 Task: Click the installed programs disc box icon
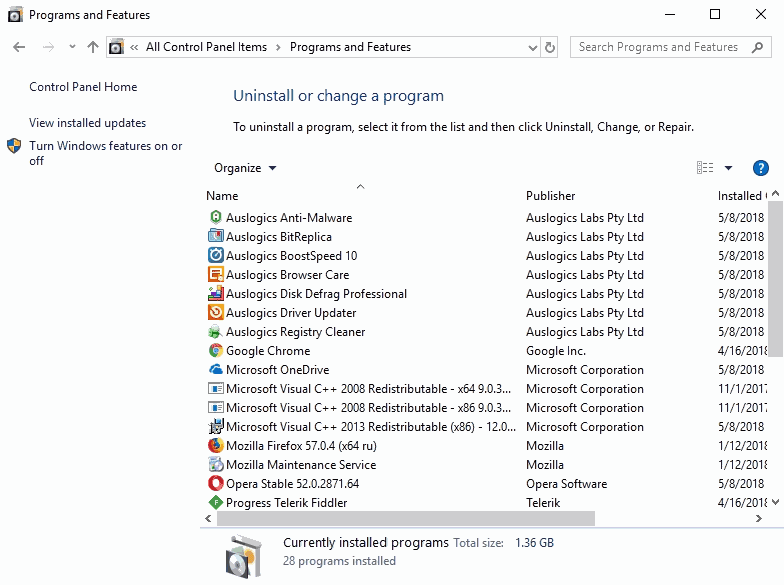pyautogui.click(x=244, y=556)
